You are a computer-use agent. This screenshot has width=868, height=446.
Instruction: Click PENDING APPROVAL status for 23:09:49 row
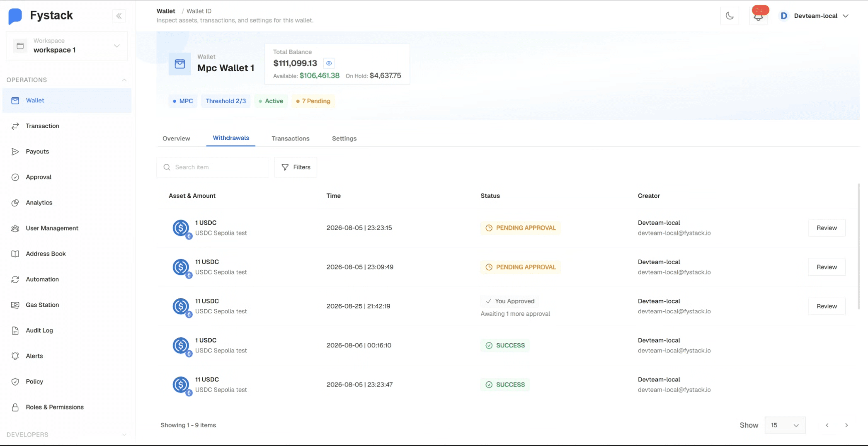click(x=520, y=267)
